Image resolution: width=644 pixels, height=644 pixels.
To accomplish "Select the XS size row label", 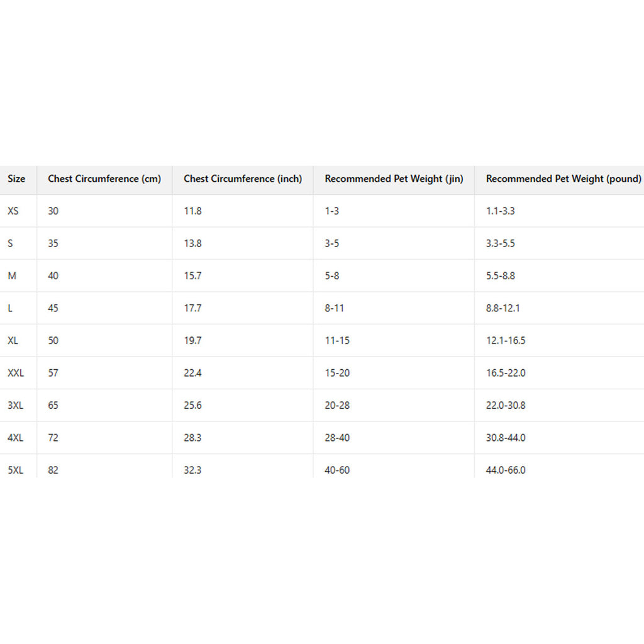I will point(13,211).
